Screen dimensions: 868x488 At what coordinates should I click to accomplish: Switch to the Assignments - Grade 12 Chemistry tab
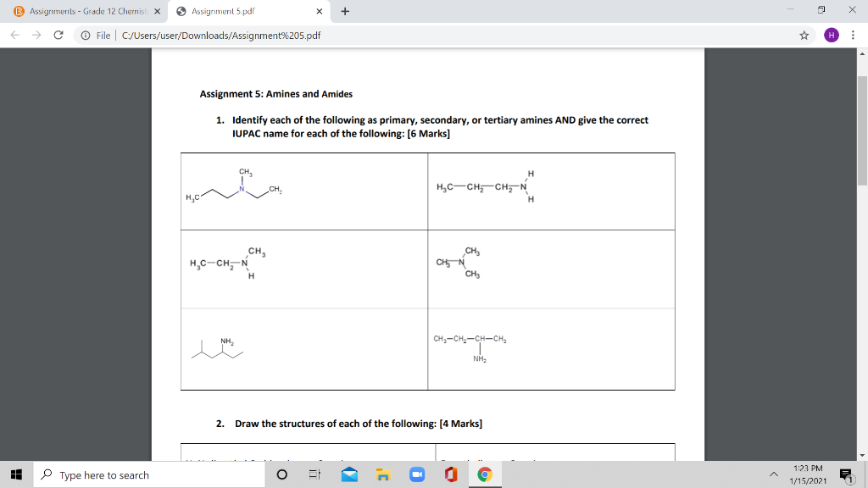pos(85,13)
